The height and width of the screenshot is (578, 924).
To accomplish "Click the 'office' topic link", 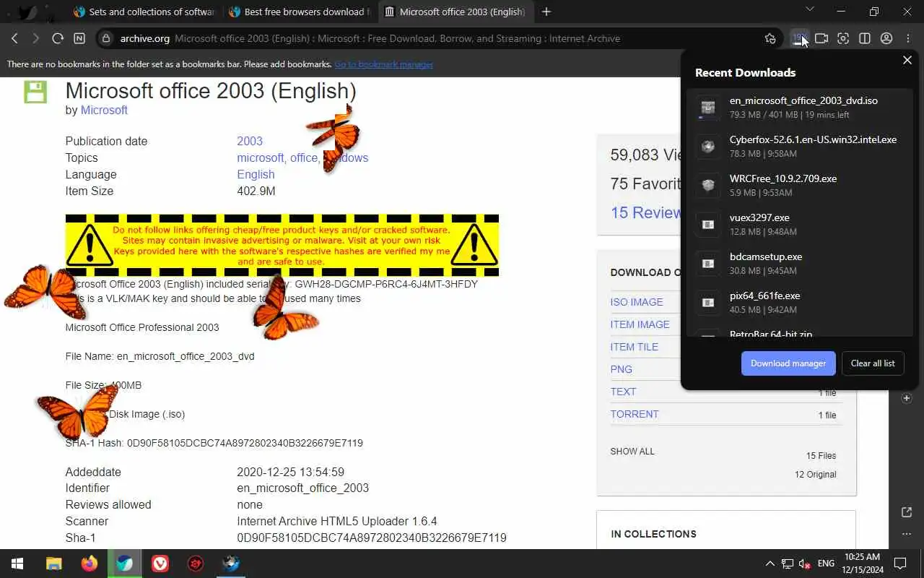I will point(303,158).
